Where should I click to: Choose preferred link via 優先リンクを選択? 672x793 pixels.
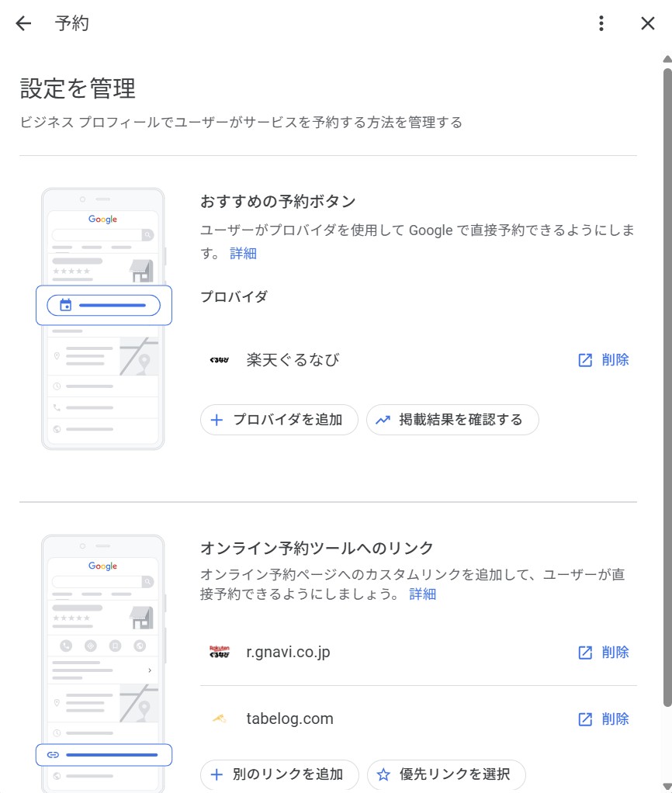click(x=446, y=774)
